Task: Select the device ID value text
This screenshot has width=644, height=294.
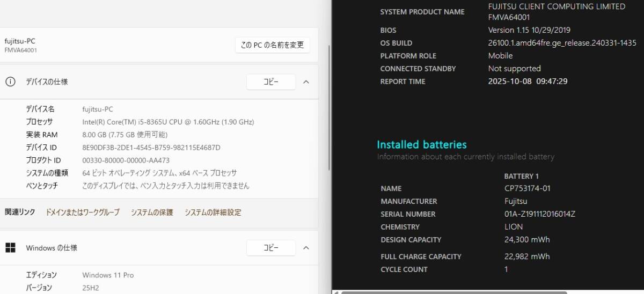Action: point(151,148)
